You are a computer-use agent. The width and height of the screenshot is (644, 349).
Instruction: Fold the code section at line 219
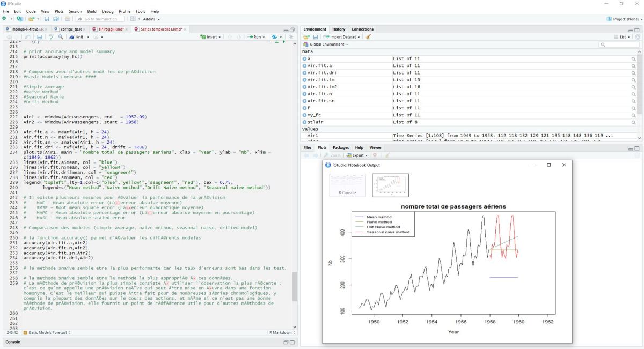pos(20,77)
